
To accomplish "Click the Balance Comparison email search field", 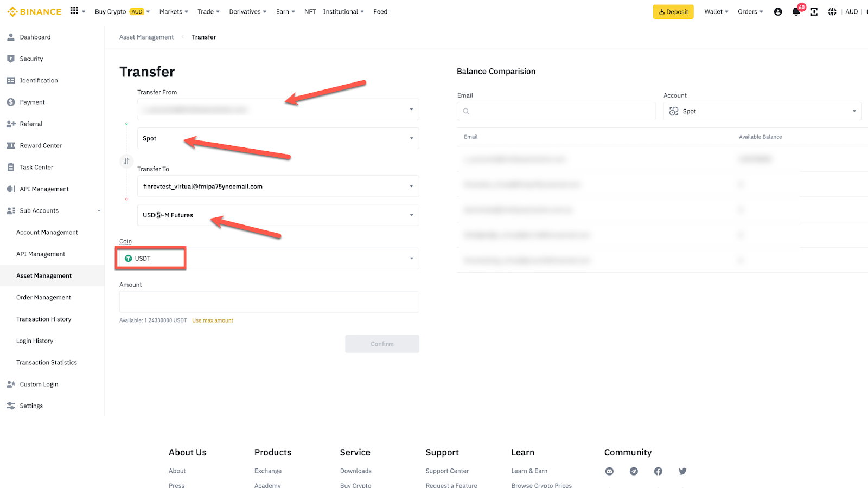I will (x=557, y=111).
